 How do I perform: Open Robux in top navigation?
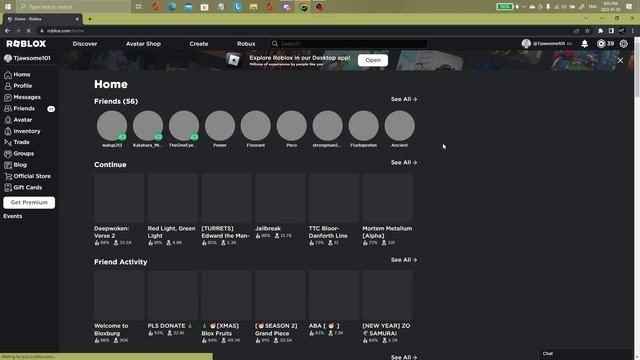point(246,44)
